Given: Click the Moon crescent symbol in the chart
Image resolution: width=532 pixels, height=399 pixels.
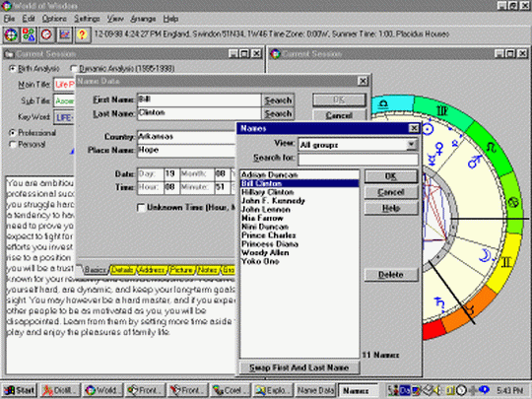Looking at the screenshot, I should click(485, 255).
